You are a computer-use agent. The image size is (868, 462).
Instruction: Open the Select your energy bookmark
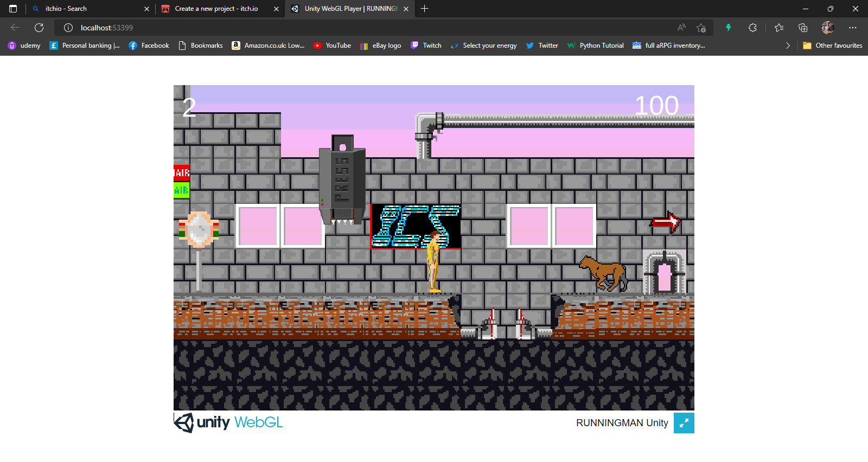point(483,46)
